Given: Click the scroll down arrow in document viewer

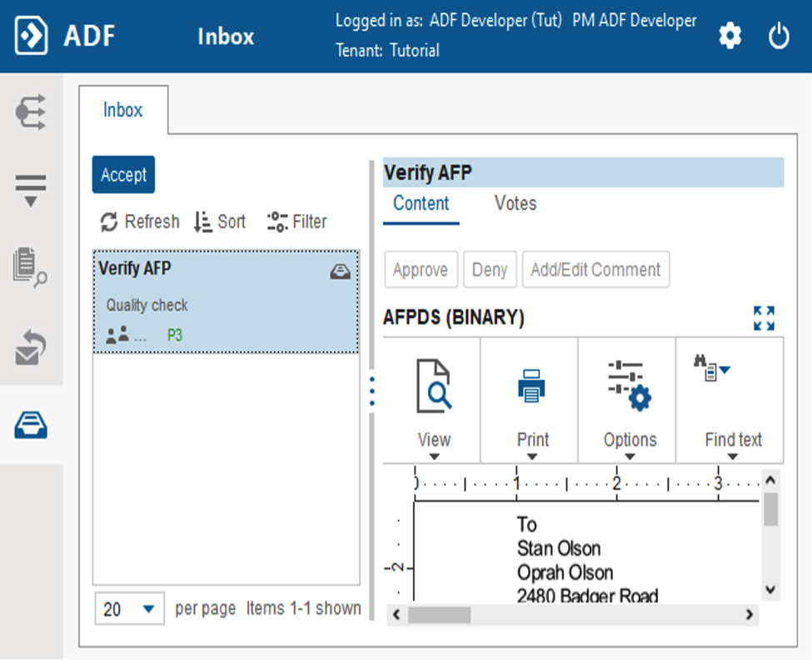Looking at the screenshot, I should click(x=770, y=589).
